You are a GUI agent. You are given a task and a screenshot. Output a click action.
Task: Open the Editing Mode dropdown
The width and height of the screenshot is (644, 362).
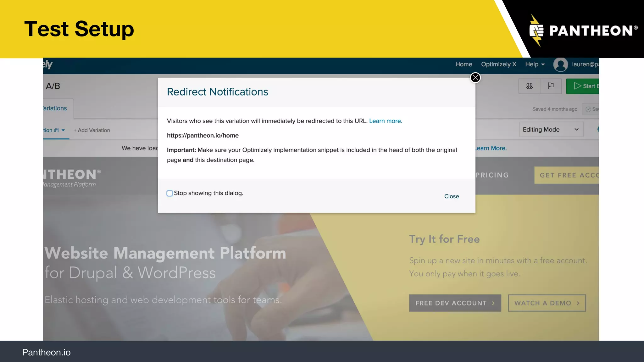[x=551, y=129]
